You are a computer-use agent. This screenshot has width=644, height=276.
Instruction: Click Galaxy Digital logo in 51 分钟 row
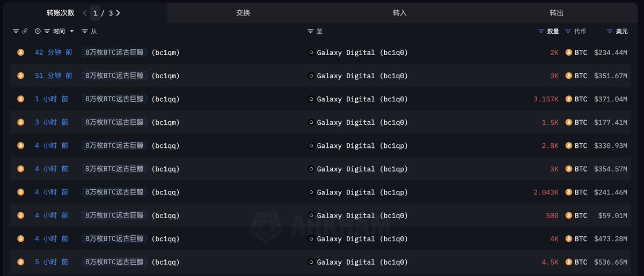pyautogui.click(x=311, y=76)
